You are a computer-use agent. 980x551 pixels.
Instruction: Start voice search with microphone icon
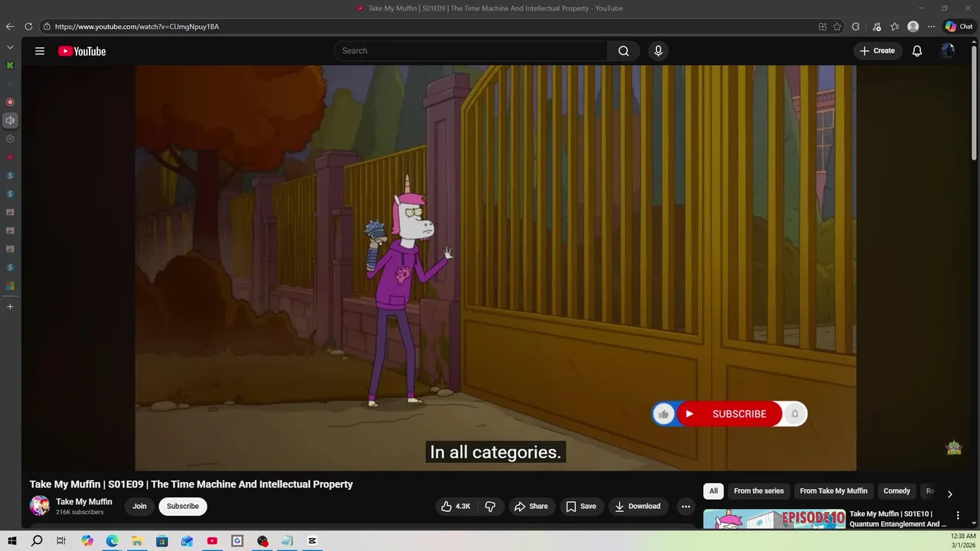658,51
